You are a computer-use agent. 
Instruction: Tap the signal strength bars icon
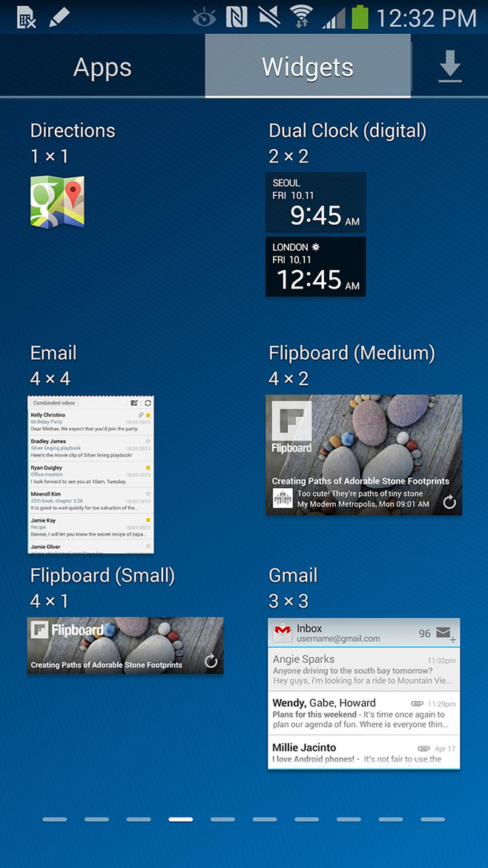pos(334,19)
